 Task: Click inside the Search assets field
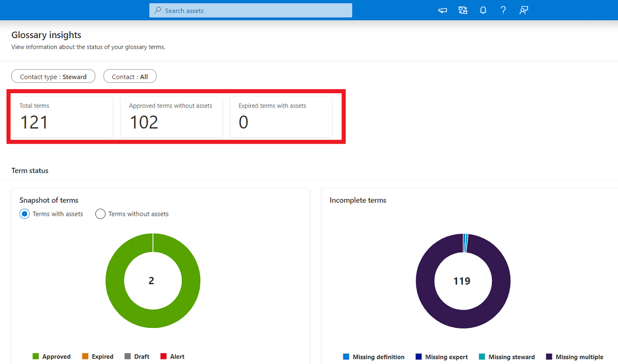[250, 10]
